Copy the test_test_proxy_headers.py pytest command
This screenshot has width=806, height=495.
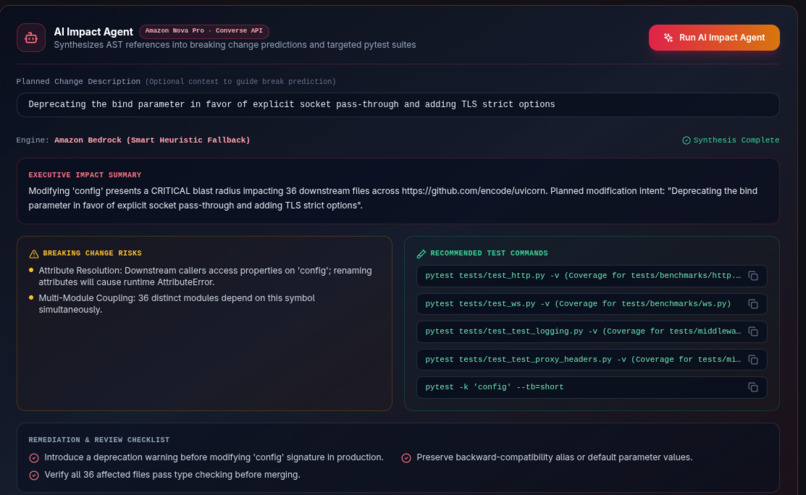pos(753,359)
